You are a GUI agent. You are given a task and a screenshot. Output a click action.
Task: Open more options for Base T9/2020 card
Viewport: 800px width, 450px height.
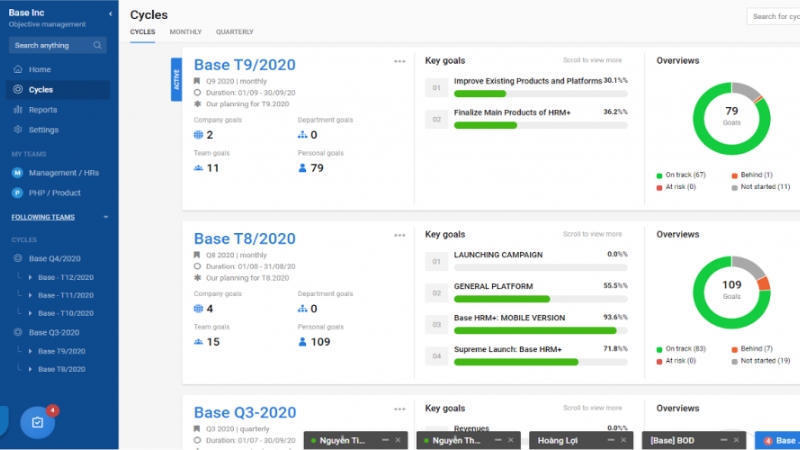tap(399, 61)
